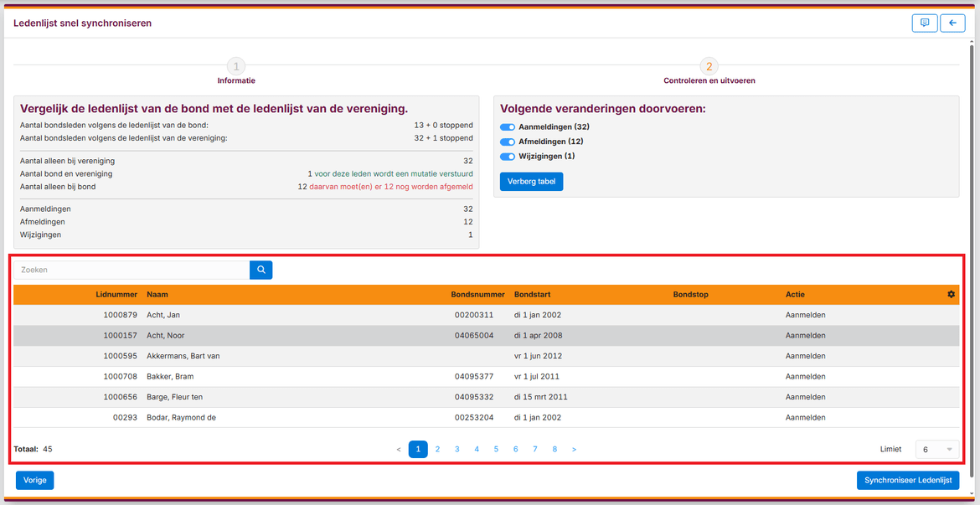
Task: Click Totaal: 45 label
Action: click(x=34, y=449)
